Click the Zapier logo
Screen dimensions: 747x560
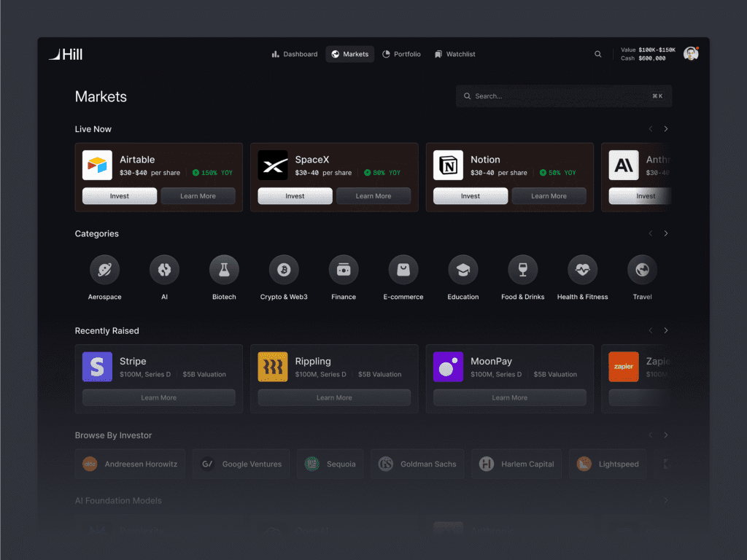pyautogui.click(x=624, y=367)
